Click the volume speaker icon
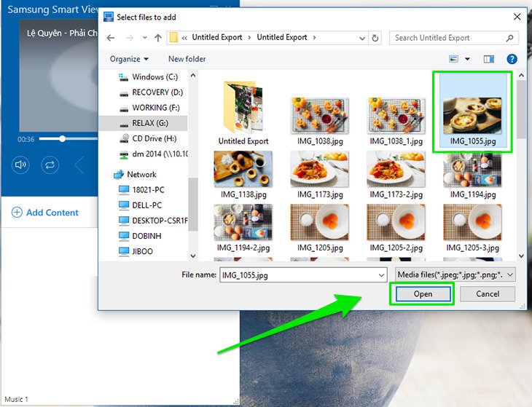 click(20, 165)
